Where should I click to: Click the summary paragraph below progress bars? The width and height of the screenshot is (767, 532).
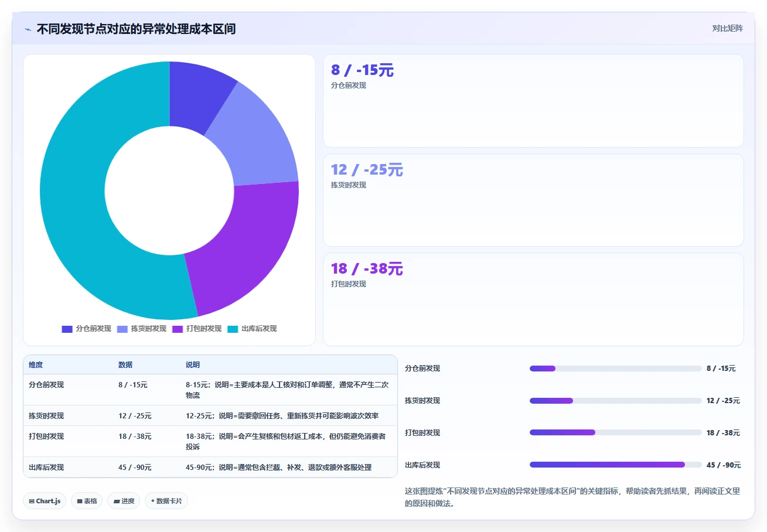[x=572, y=497]
